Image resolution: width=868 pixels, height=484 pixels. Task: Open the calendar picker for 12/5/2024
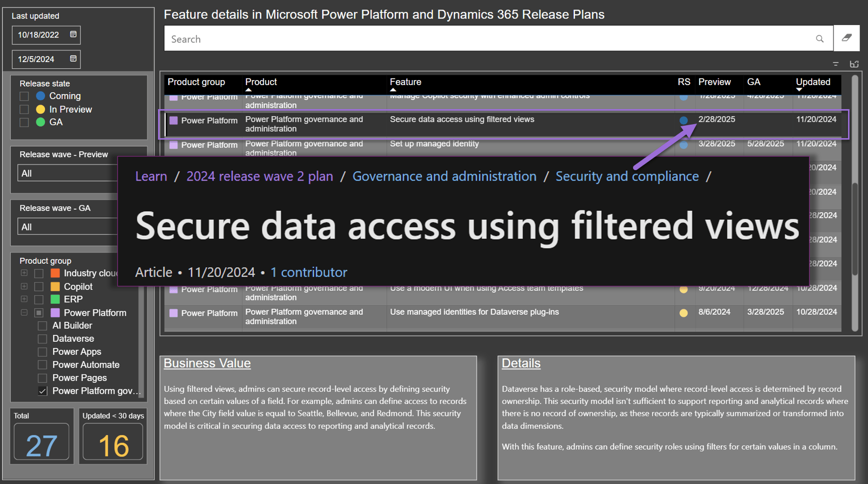[73, 59]
